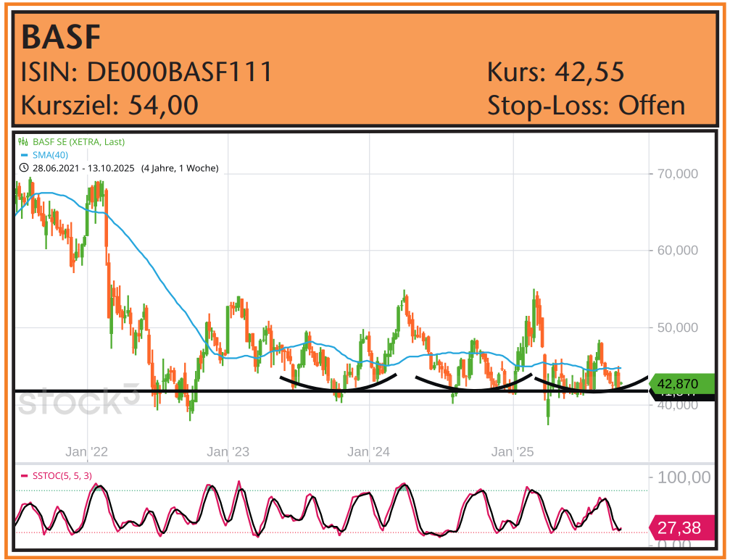Click the 70,000 price axis label

(x=677, y=174)
